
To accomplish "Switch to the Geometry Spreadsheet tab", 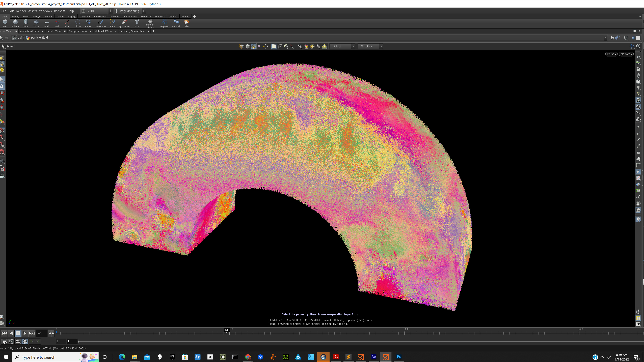I will pos(132,31).
